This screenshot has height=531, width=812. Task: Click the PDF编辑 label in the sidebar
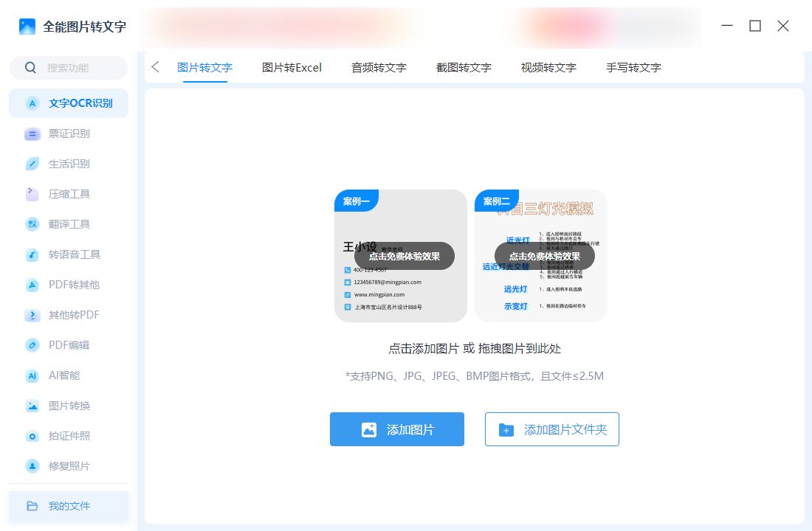tap(69, 345)
